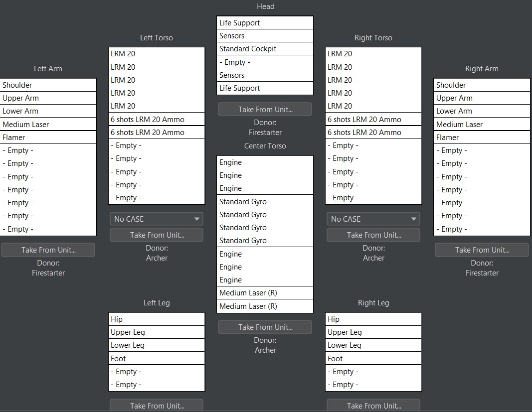Select Foot in Right Leg
Image resolution: width=532 pixels, height=412 pixels.
coord(373,358)
